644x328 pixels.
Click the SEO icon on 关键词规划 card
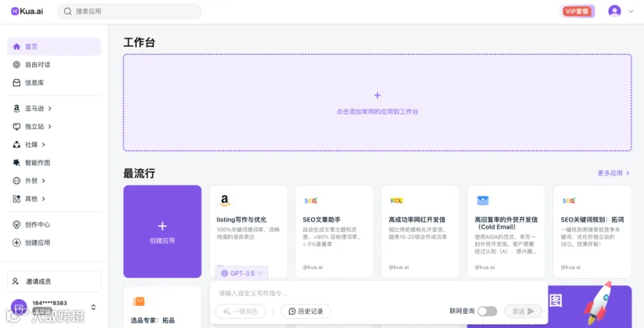(x=568, y=201)
